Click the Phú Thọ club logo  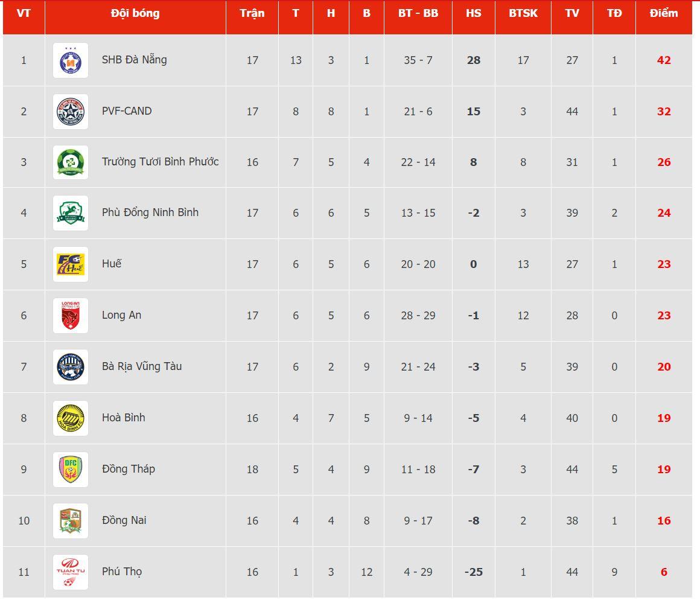[71, 572]
